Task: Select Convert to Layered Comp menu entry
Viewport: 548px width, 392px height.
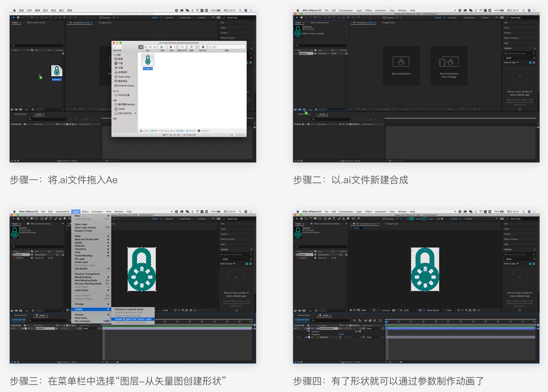Action: [x=129, y=309]
